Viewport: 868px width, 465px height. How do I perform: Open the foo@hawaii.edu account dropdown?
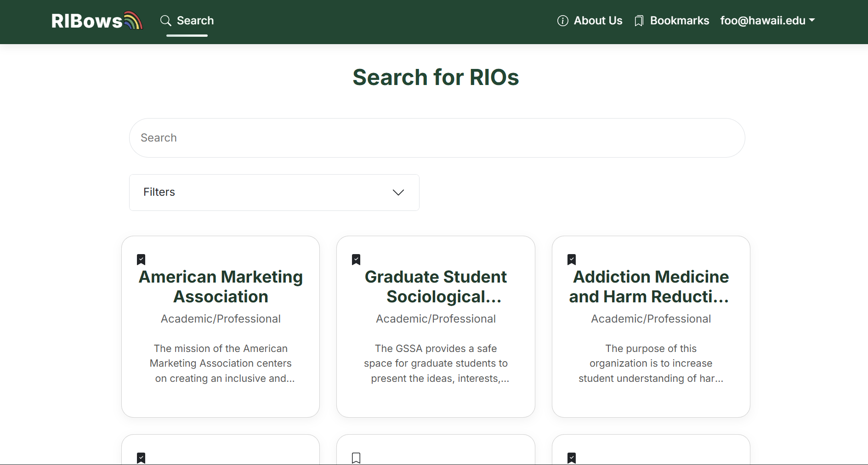click(x=767, y=21)
